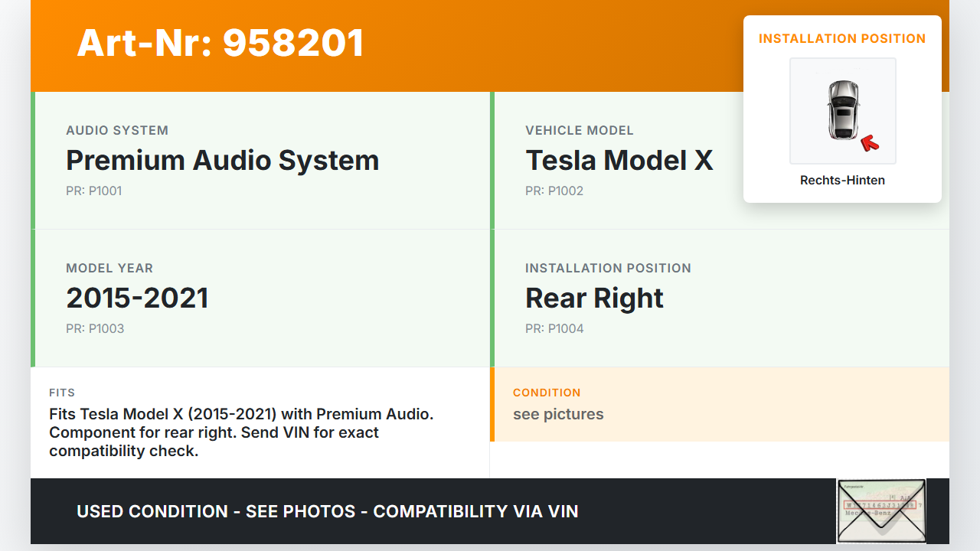Click the VIN envelope icon in footer
Image resolution: width=980 pixels, height=551 pixels.
(880, 510)
